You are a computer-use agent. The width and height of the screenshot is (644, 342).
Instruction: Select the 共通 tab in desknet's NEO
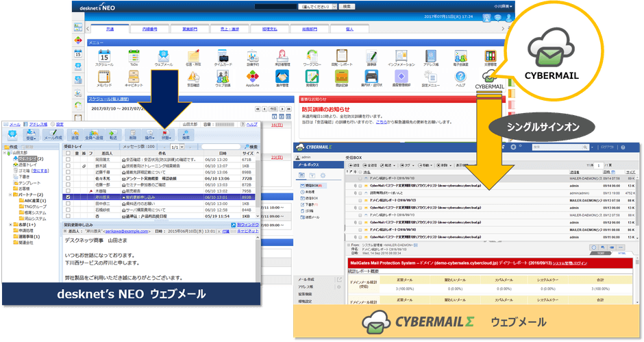click(x=110, y=29)
